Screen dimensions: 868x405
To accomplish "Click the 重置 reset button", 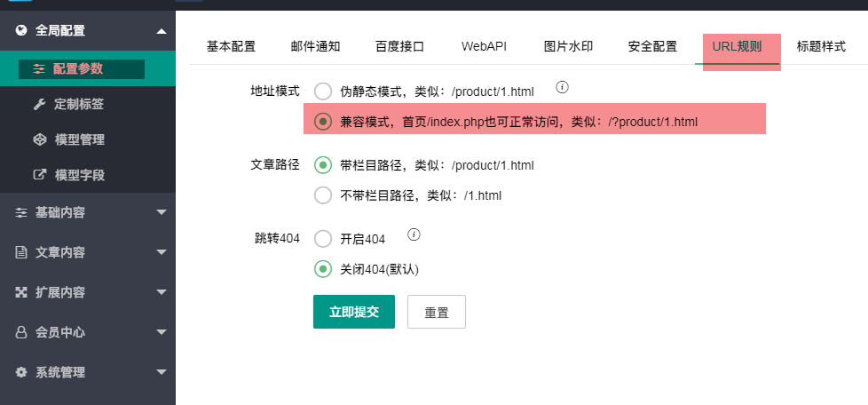I will point(436,312).
